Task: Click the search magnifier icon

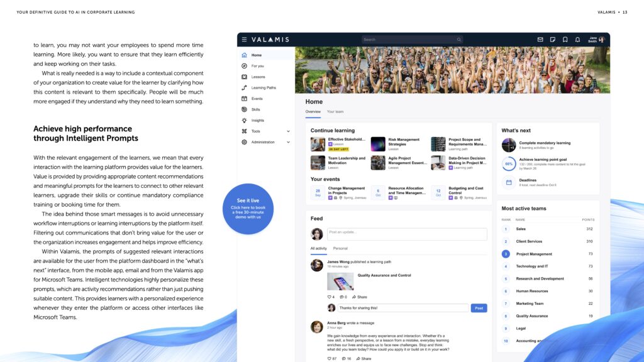Action: [x=458, y=40]
